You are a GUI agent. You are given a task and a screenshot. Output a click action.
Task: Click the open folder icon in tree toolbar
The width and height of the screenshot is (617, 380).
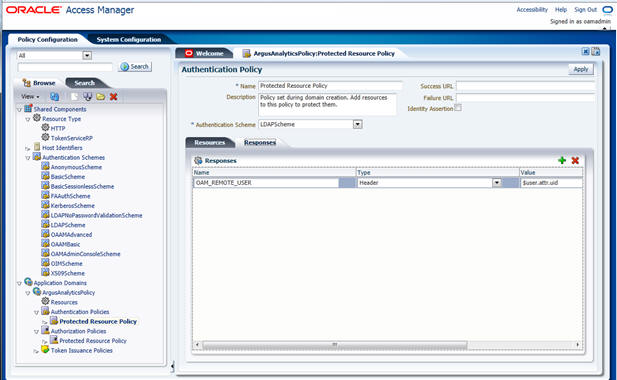[101, 96]
